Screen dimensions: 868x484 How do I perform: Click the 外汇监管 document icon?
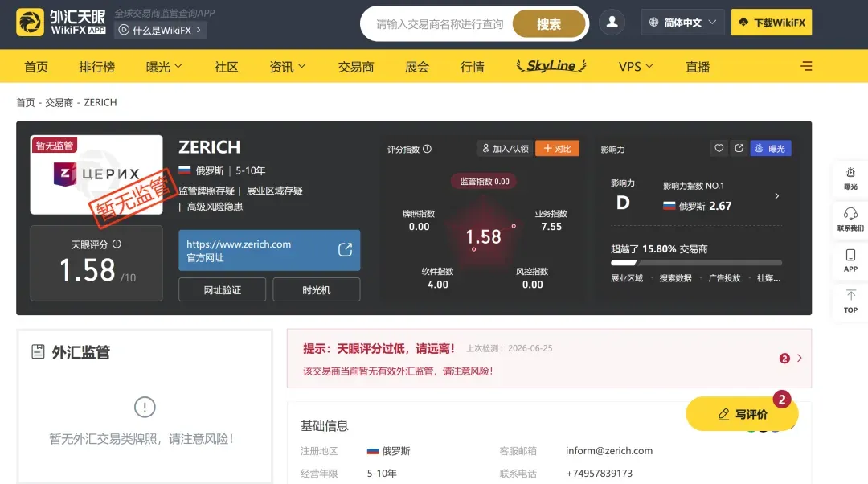[x=38, y=351]
